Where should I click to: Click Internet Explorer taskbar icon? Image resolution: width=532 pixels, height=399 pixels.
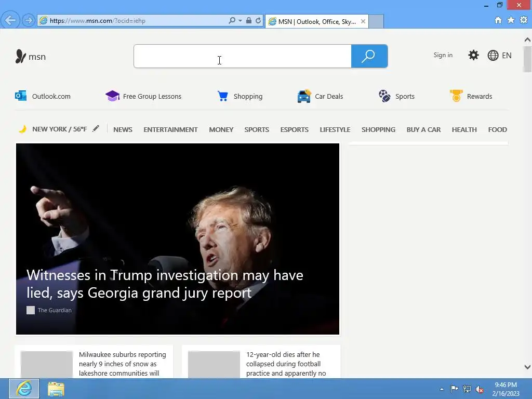[x=24, y=389]
